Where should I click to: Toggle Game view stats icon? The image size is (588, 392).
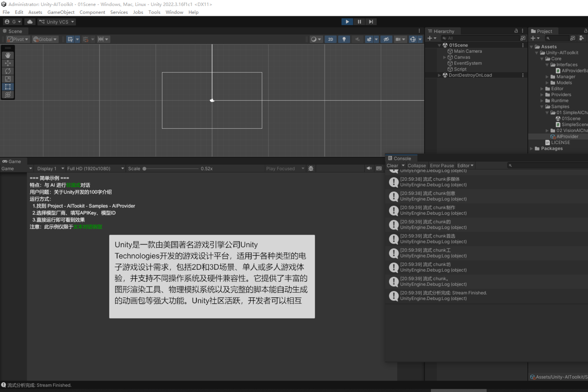379,168
